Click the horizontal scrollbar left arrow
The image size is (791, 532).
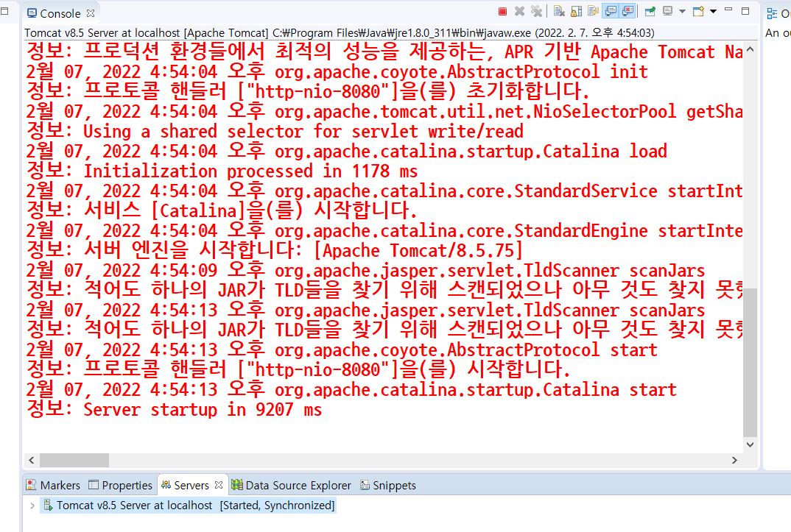pos(32,460)
